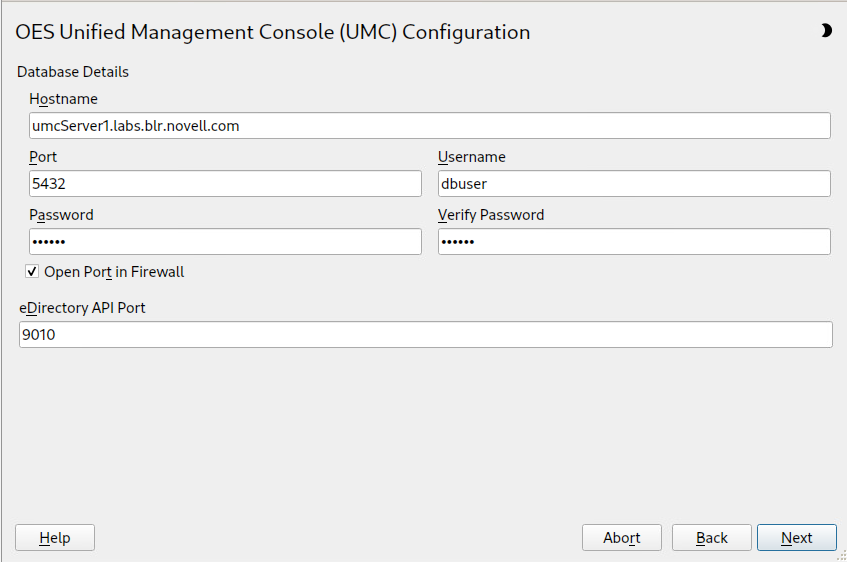Click the Hostname field label
The height and width of the screenshot is (562, 847).
point(63,99)
